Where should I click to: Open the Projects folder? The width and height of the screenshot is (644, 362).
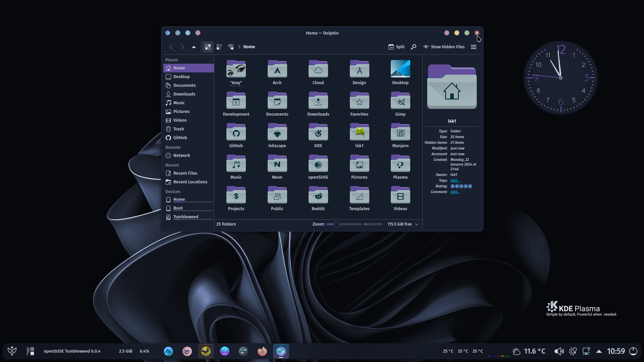tap(236, 198)
